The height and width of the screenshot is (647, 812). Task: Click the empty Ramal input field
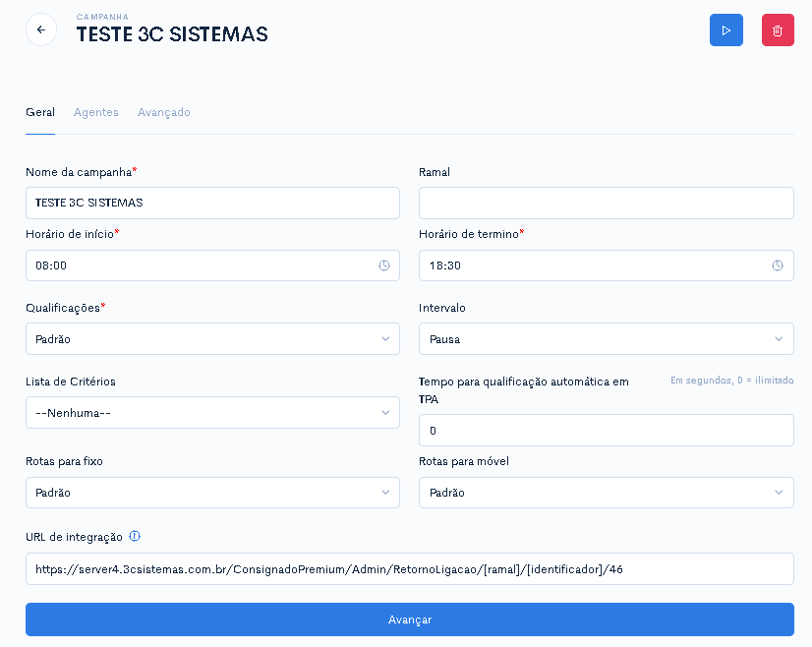click(x=606, y=204)
